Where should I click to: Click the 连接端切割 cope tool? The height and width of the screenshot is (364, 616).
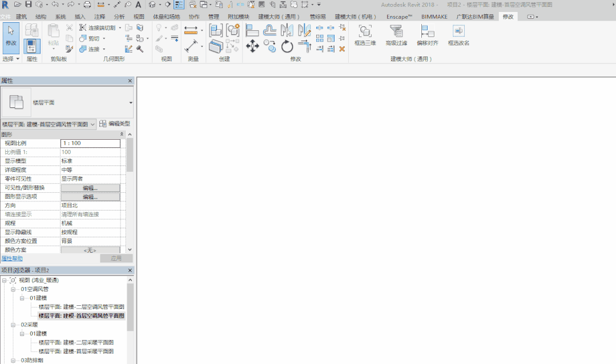(x=98, y=28)
